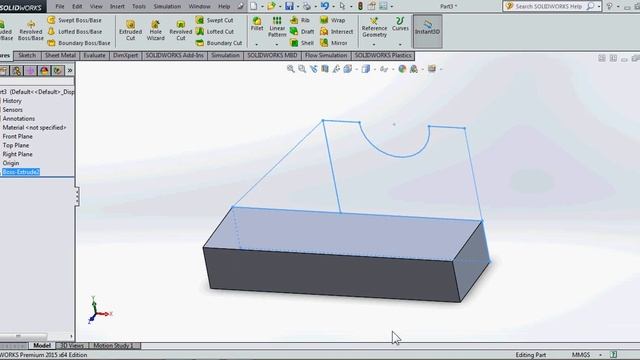
Task: Select the Swept Cut tool
Action: (214, 20)
